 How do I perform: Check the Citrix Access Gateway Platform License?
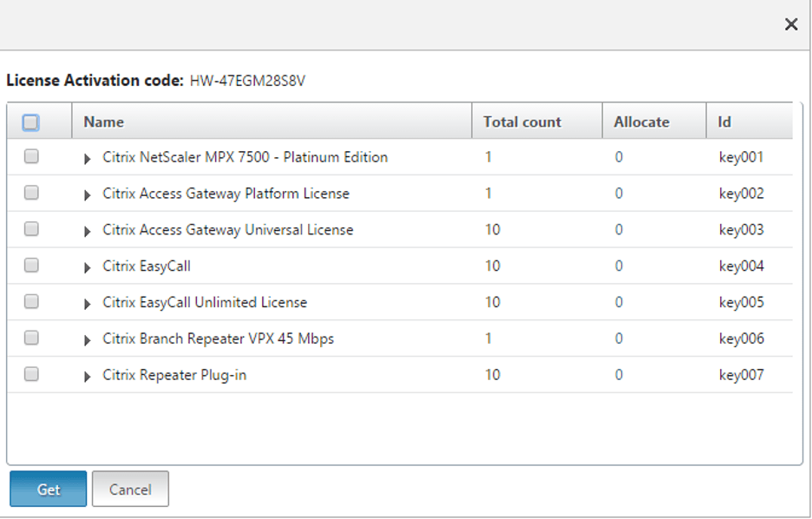31,193
